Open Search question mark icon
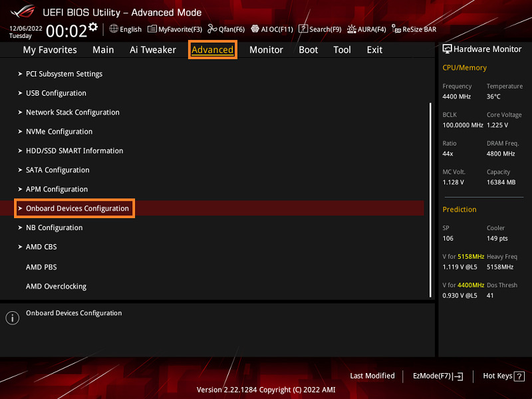The width and height of the screenshot is (532, 399). tap(303, 29)
